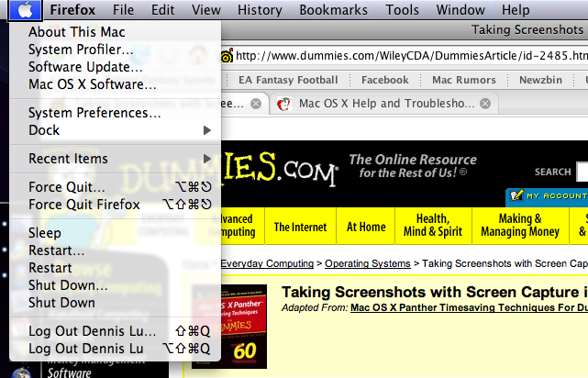Choose Log Out Dennis Lu... with ellipsis
The image size is (588, 378).
click(115, 331)
